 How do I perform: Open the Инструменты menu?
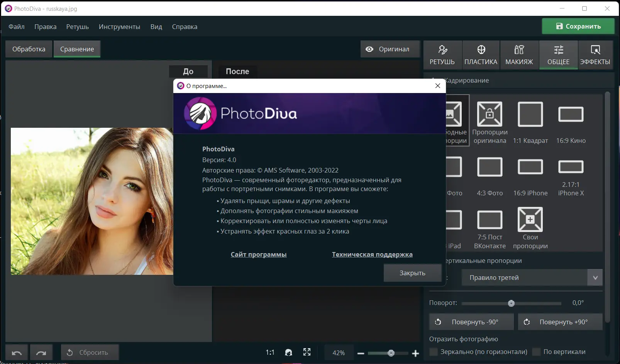119,27
